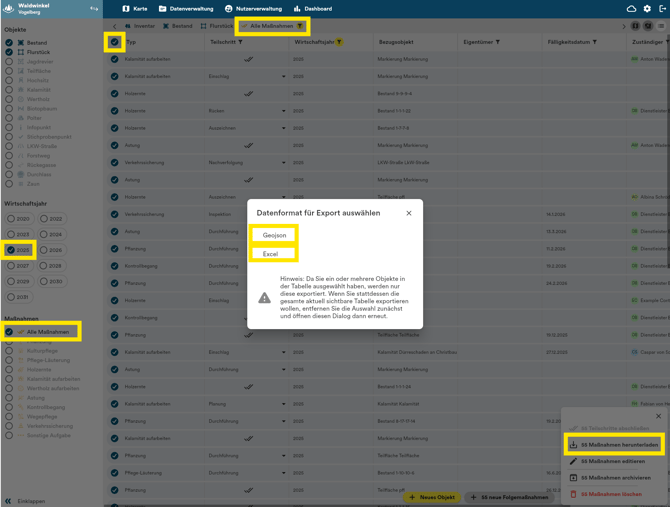This screenshot has height=507, width=670.
Task: Click the trash icon to delete 55 Maßnahmen
Action: tap(574, 494)
